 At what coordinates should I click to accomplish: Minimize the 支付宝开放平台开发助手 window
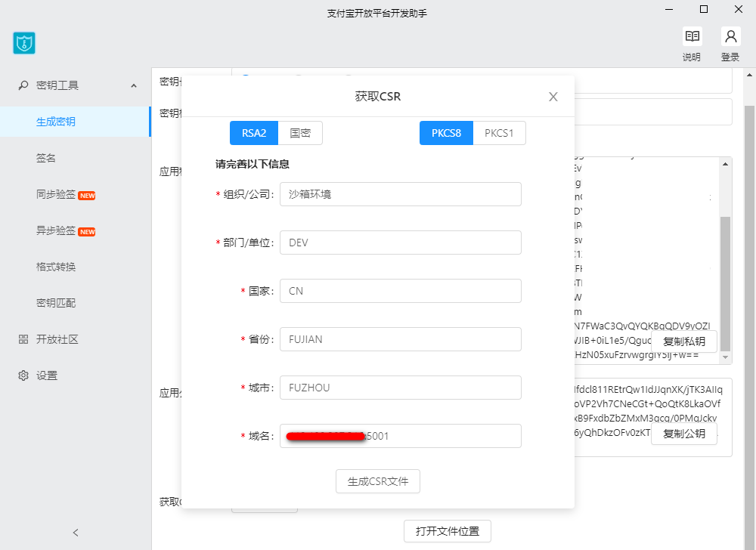pyautogui.click(x=669, y=9)
